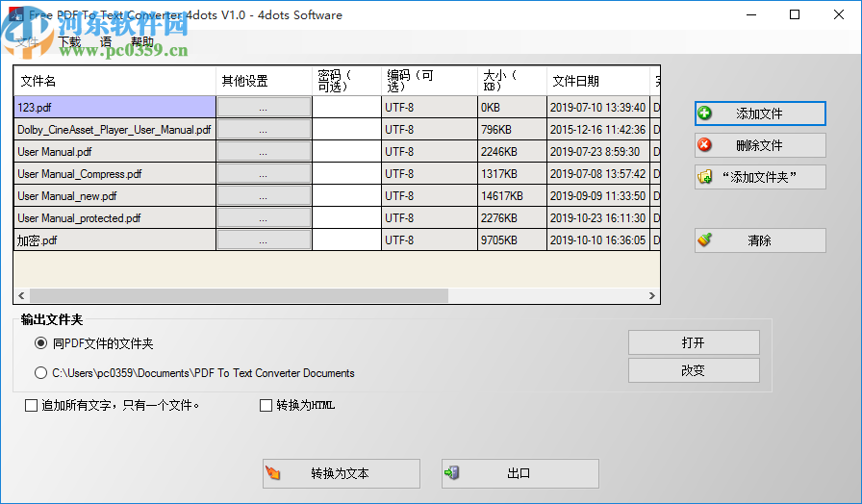Screen dimensions: 862x504
Task: Open other settings for 加密.pdf
Action: click(x=264, y=240)
